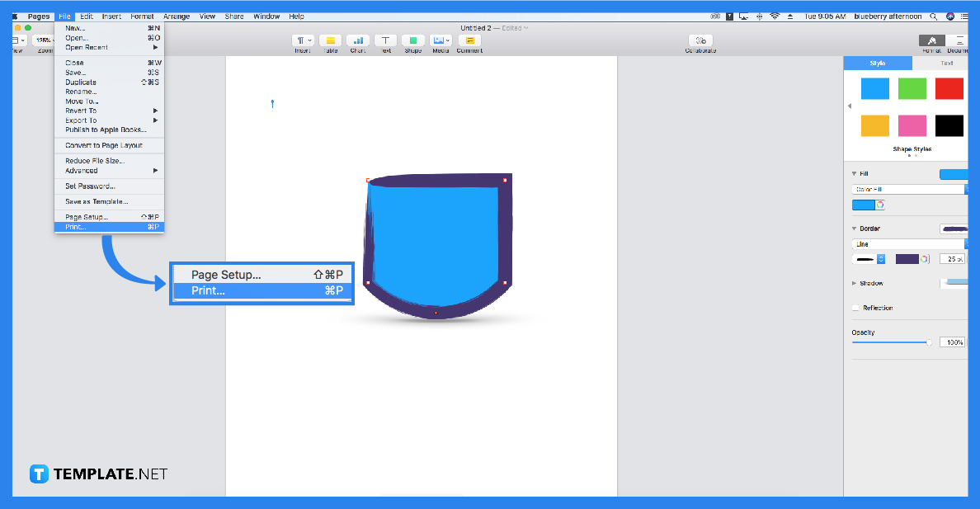Expand the Shadow section
Screen dimensions: 980x509
click(x=853, y=283)
